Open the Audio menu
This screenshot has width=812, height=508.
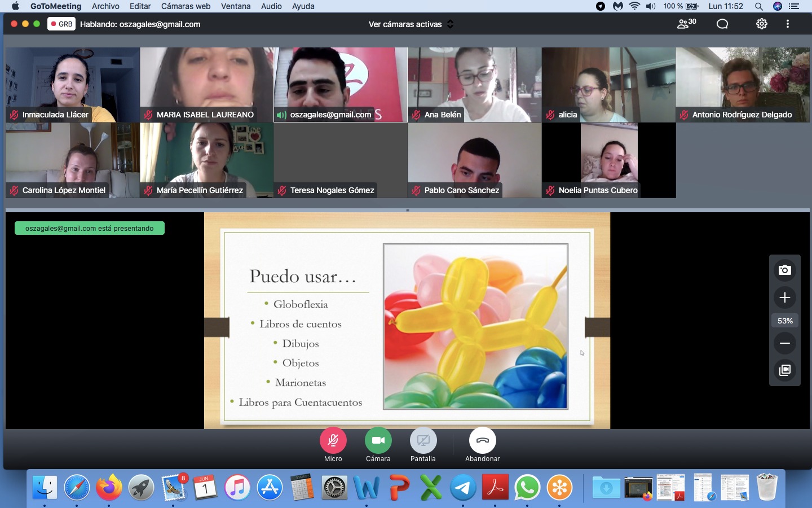[271, 6]
